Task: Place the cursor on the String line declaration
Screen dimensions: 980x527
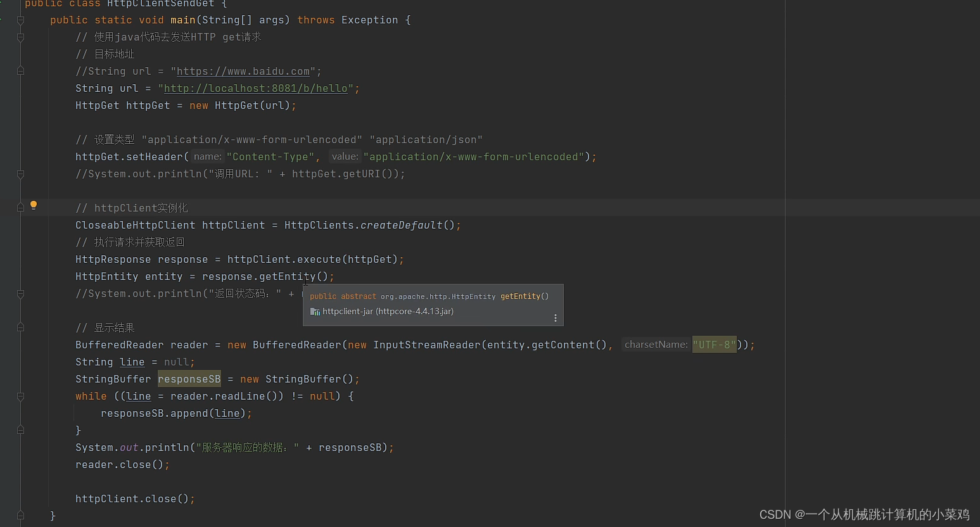Action: point(133,362)
